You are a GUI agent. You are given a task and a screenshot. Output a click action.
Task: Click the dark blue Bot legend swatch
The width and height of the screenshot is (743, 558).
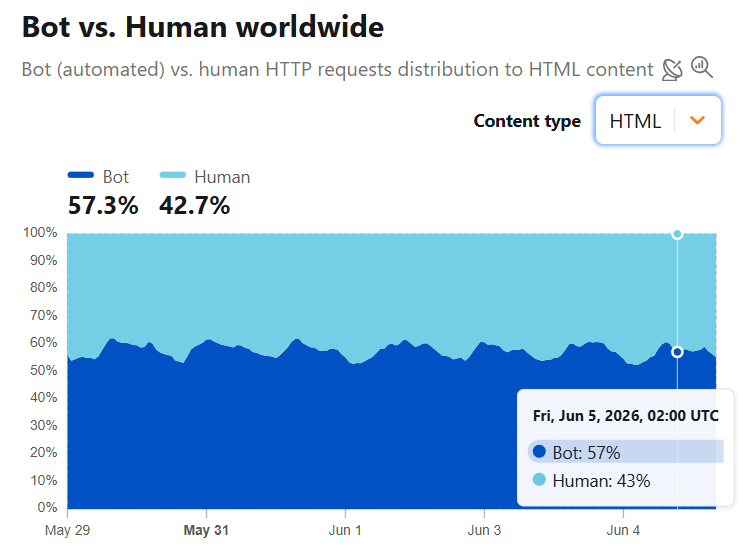pyautogui.click(x=81, y=175)
